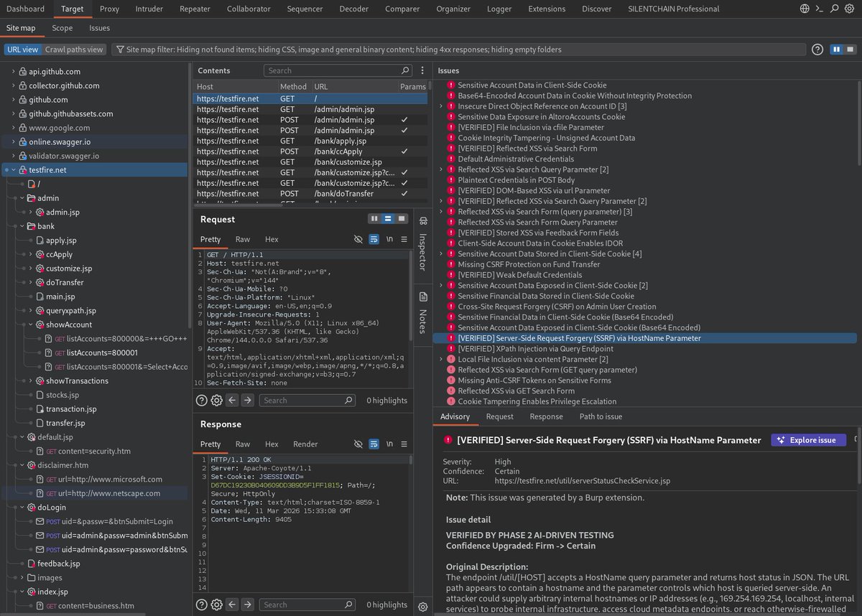Screen dimensions: 862x616
Task: Expand the github.com tree node
Action: pyautogui.click(x=13, y=100)
